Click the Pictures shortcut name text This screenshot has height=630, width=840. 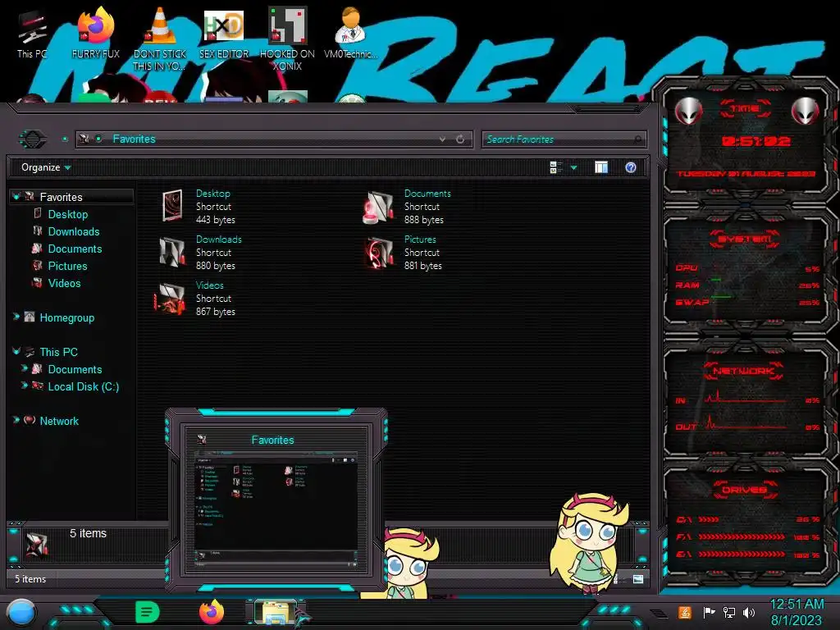pos(420,240)
